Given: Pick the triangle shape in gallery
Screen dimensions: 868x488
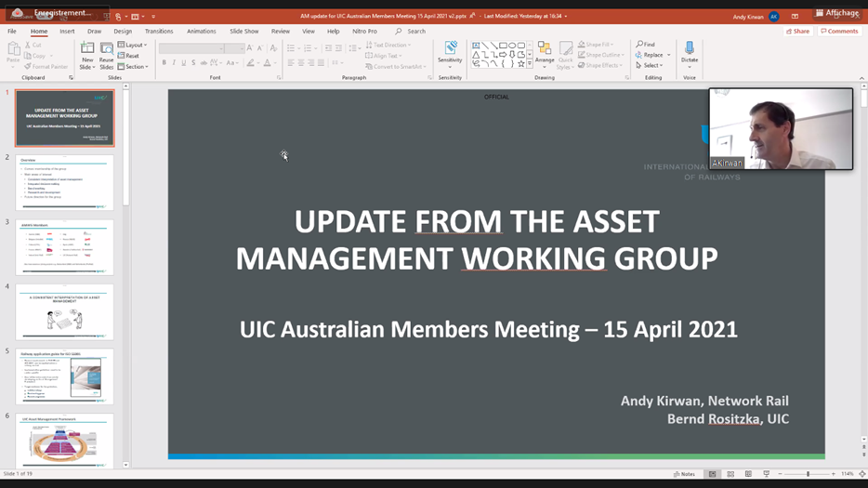Looking at the screenshot, I should tap(476, 55).
